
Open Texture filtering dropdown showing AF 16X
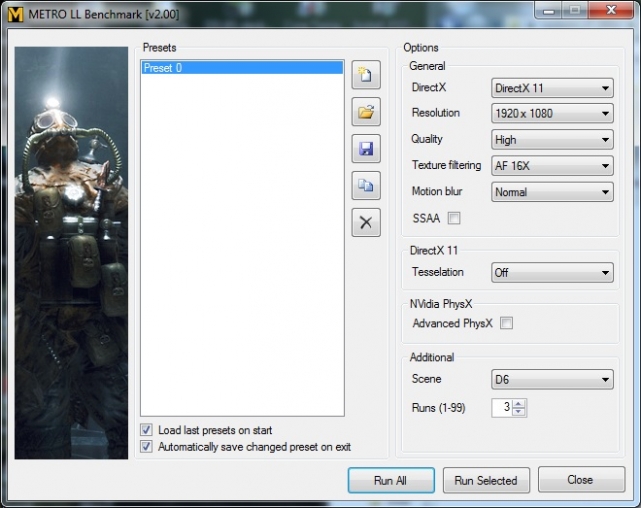point(552,166)
